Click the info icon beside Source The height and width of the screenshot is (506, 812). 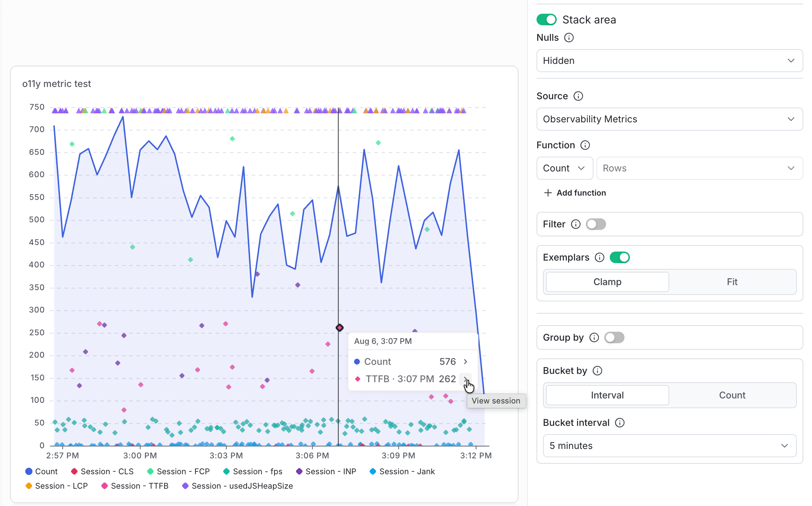pos(578,96)
